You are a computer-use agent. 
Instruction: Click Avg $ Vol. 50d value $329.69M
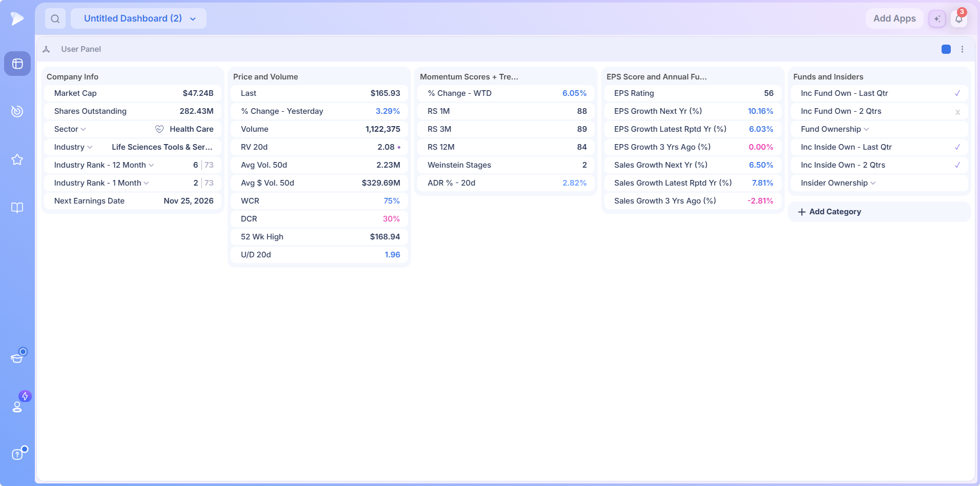pyautogui.click(x=381, y=183)
